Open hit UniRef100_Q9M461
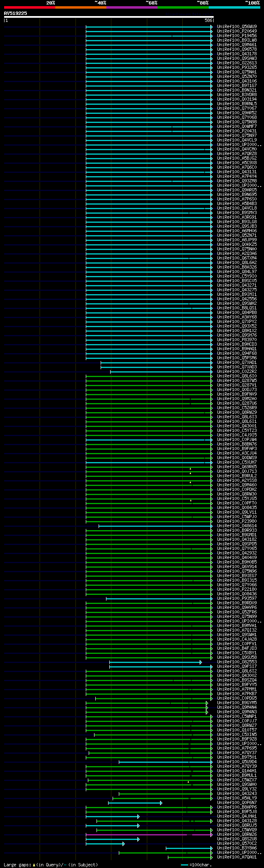The width and height of the screenshot is (264, 868). 237,45
